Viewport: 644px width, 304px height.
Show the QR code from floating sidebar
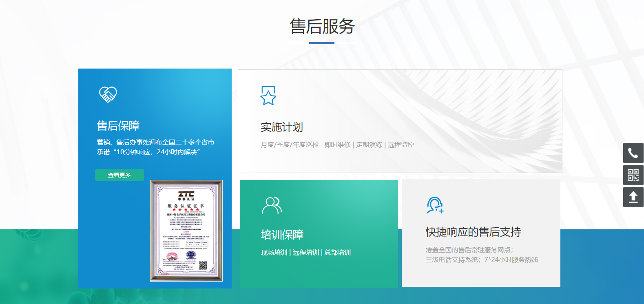coord(633,175)
